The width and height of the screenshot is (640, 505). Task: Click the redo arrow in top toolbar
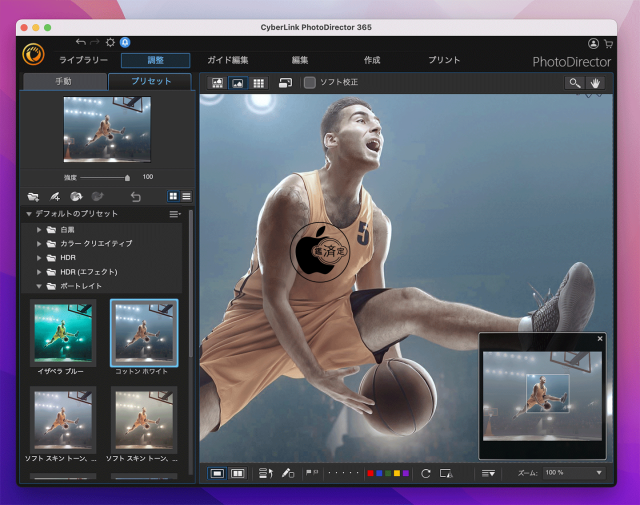(95, 42)
